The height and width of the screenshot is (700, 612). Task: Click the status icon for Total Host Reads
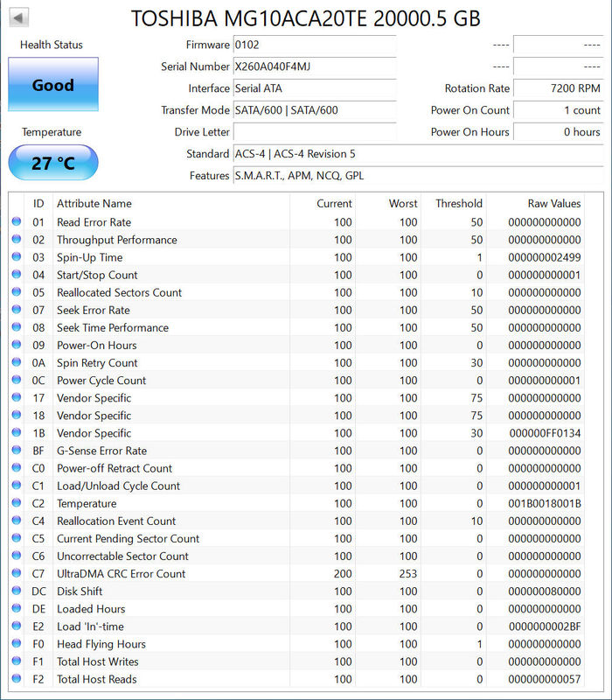(17, 679)
